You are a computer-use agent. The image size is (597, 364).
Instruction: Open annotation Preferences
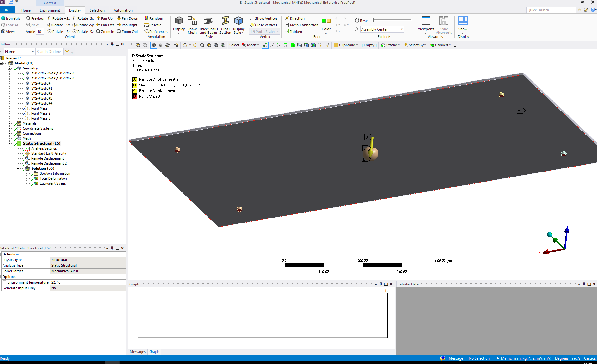tap(156, 32)
